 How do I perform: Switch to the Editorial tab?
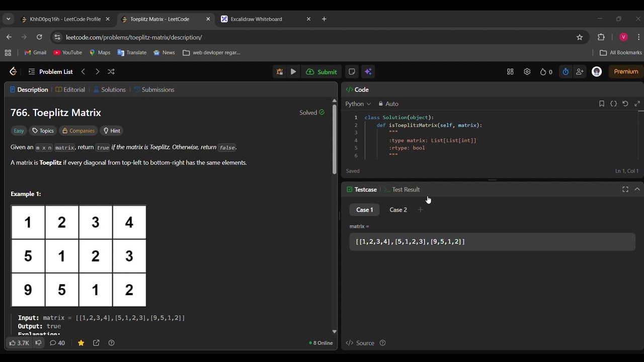click(x=70, y=89)
